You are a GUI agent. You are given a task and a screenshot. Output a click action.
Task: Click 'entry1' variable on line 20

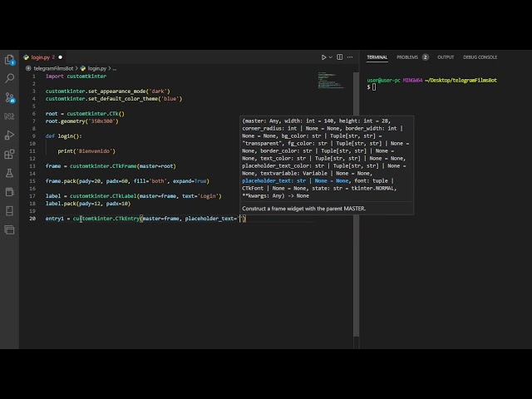click(x=55, y=219)
